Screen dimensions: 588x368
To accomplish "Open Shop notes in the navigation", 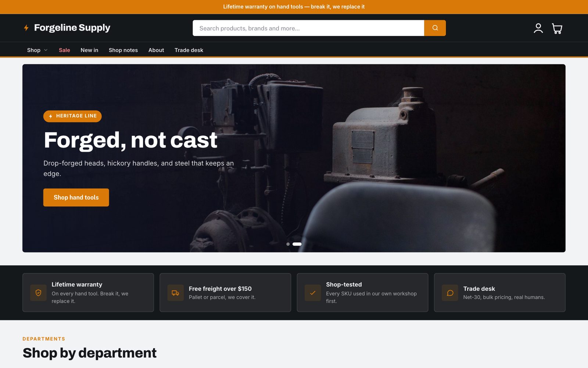I will coord(123,50).
